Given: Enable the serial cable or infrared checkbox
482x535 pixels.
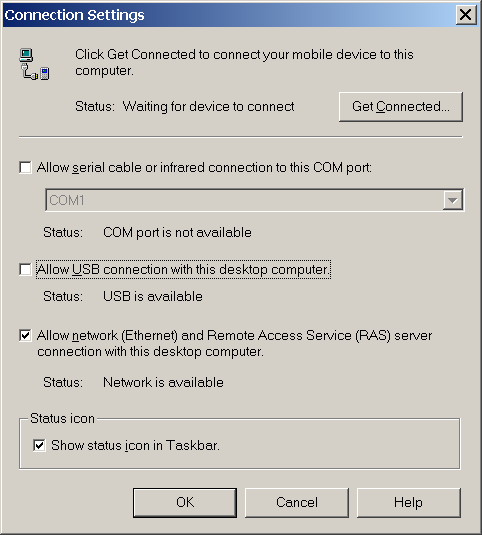Looking at the screenshot, I should (x=25, y=168).
